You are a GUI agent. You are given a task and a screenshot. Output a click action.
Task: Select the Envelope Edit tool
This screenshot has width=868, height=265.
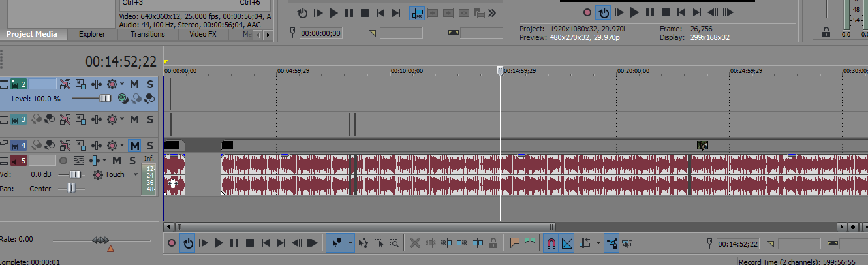pos(364,243)
